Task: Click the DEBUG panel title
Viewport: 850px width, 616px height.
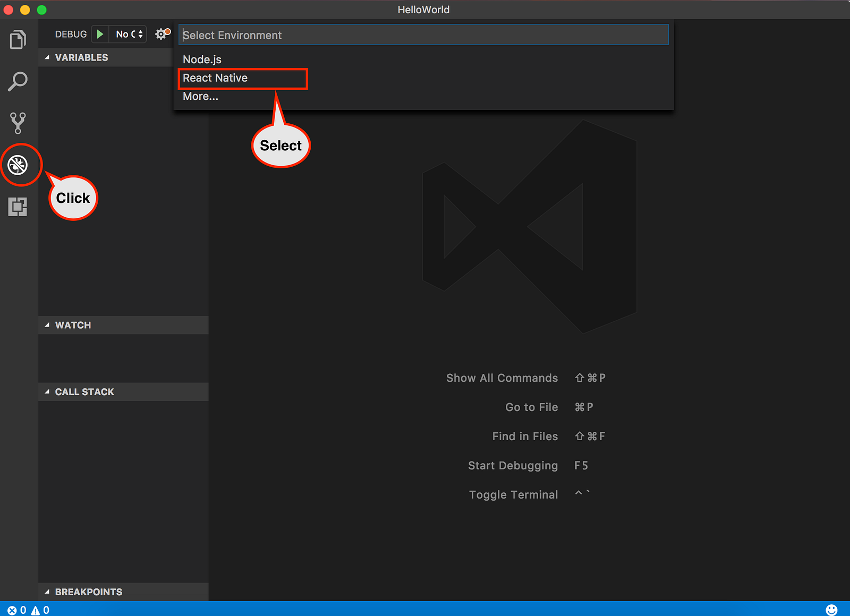Action: (x=71, y=34)
